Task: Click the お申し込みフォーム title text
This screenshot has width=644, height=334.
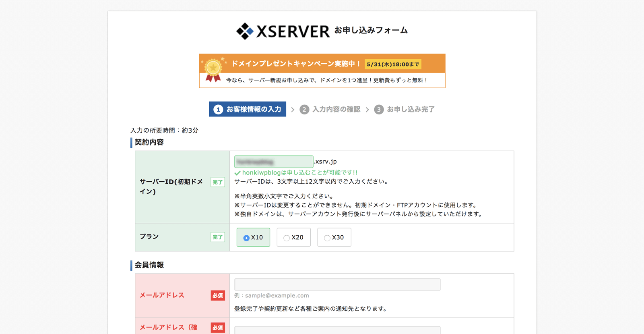Action: click(x=371, y=31)
